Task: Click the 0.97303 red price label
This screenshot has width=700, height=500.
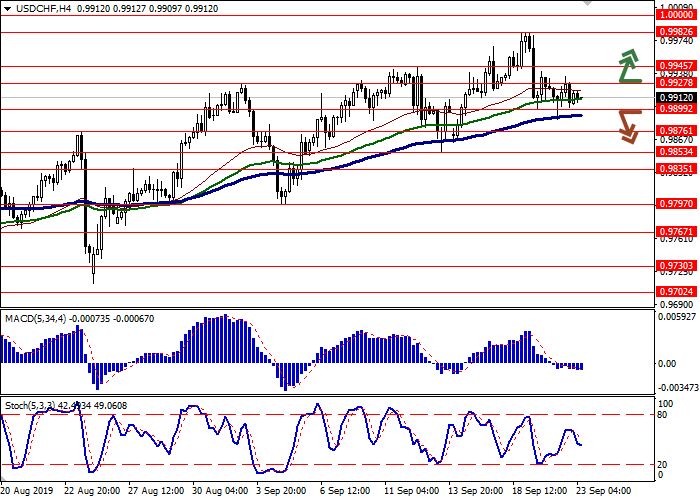Action: (676, 265)
